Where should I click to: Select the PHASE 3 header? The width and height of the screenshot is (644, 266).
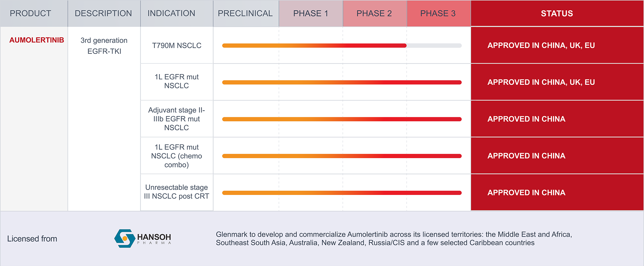(438, 13)
